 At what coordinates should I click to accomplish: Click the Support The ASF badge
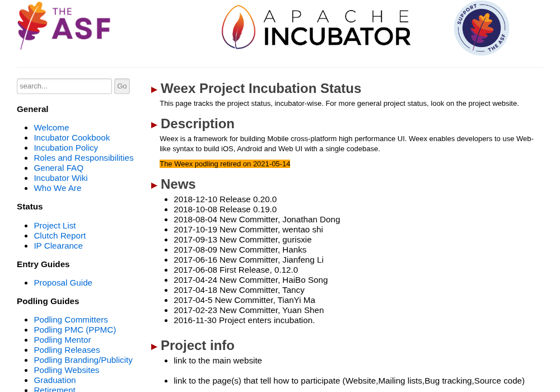(482, 28)
